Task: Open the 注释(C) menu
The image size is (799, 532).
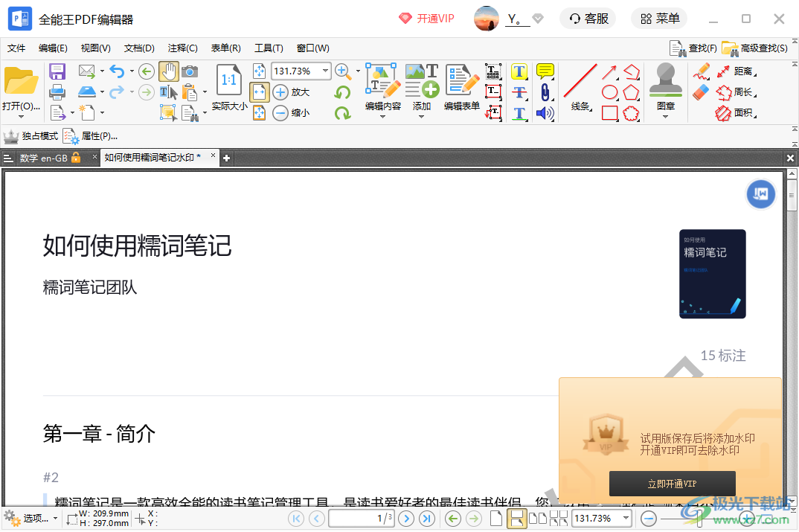Action: pos(183,48)
